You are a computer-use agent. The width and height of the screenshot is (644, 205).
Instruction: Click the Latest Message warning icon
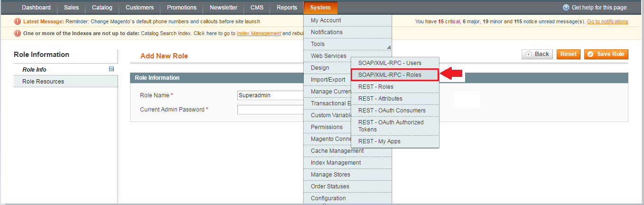[x=18, y=21]
